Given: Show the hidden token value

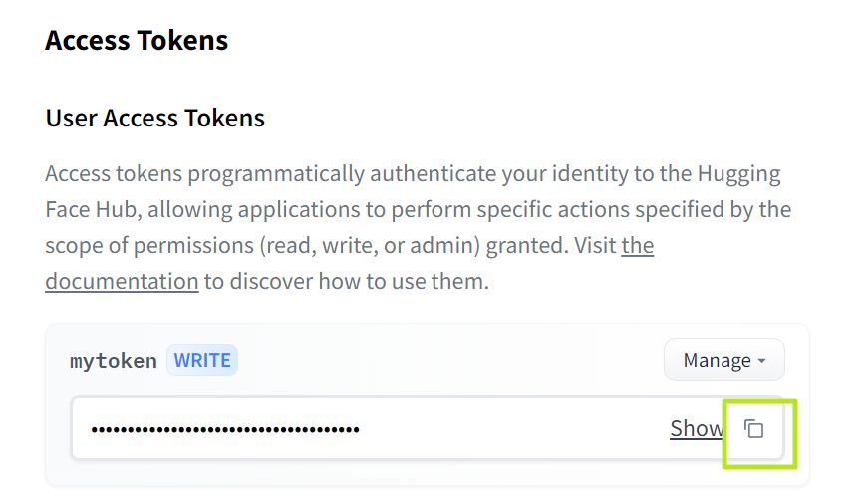Looking at the screenshot, I should tap(696, 429).
